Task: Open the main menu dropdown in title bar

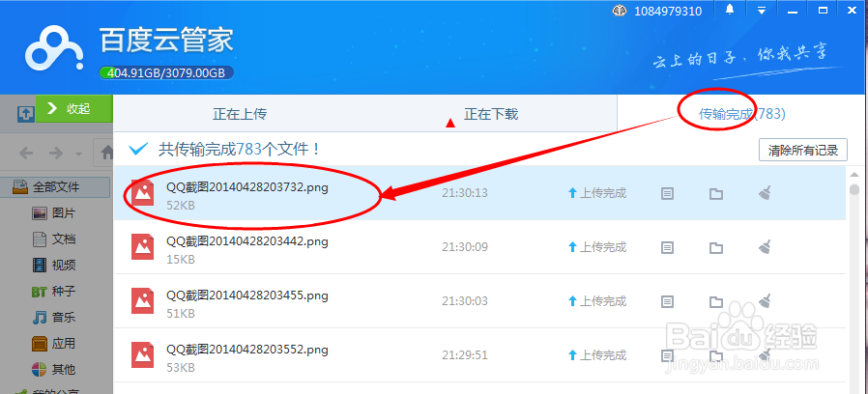Action: click(x=762, y=10)
